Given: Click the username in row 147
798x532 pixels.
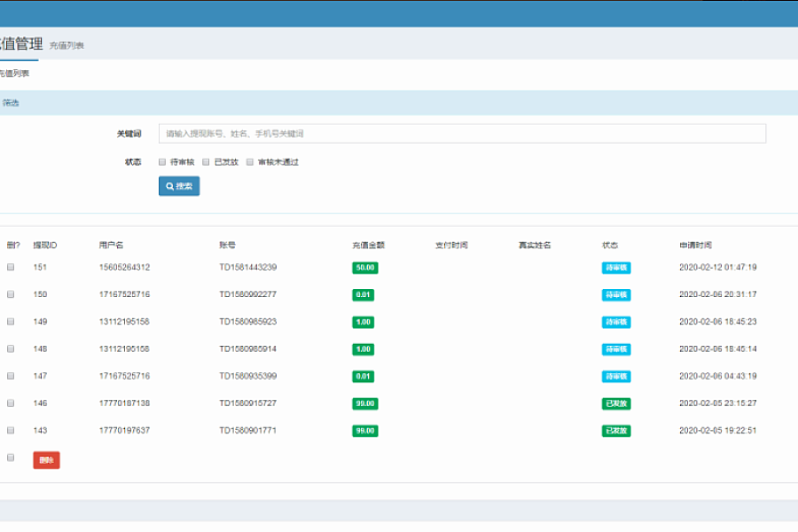Looking at the screenshot, I should pos(125,376).
